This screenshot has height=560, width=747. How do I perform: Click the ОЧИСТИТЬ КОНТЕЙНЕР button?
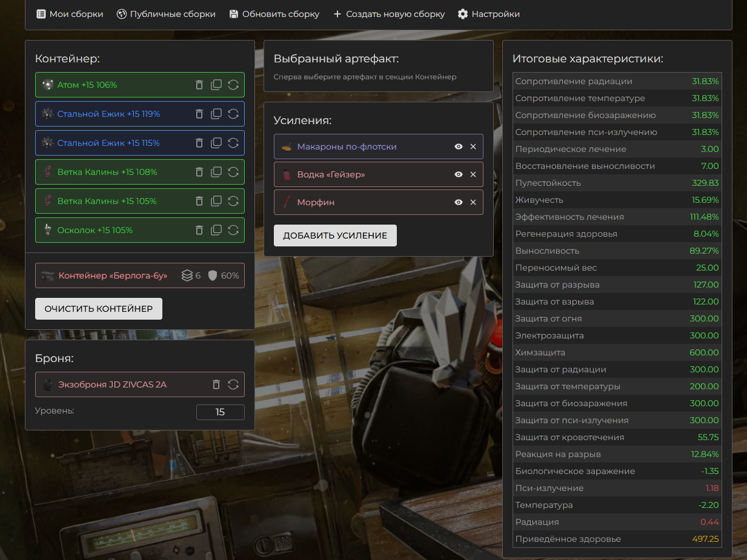pos(99,309)
